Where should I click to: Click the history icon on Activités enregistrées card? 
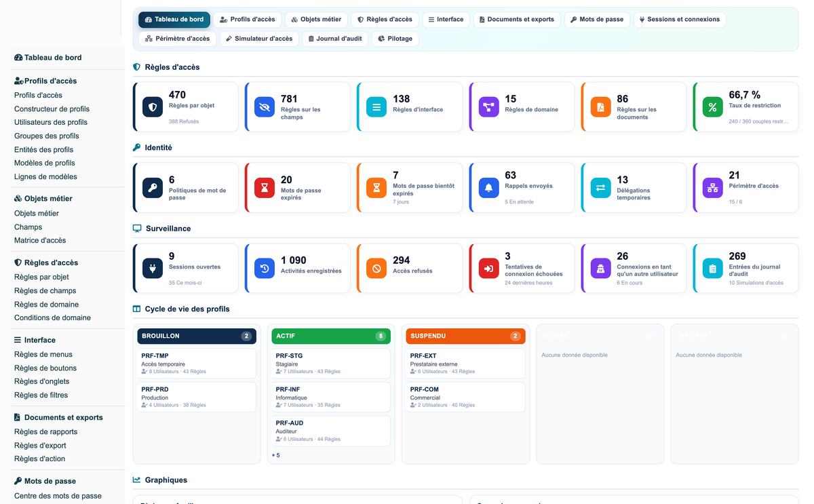coord(265,269)
